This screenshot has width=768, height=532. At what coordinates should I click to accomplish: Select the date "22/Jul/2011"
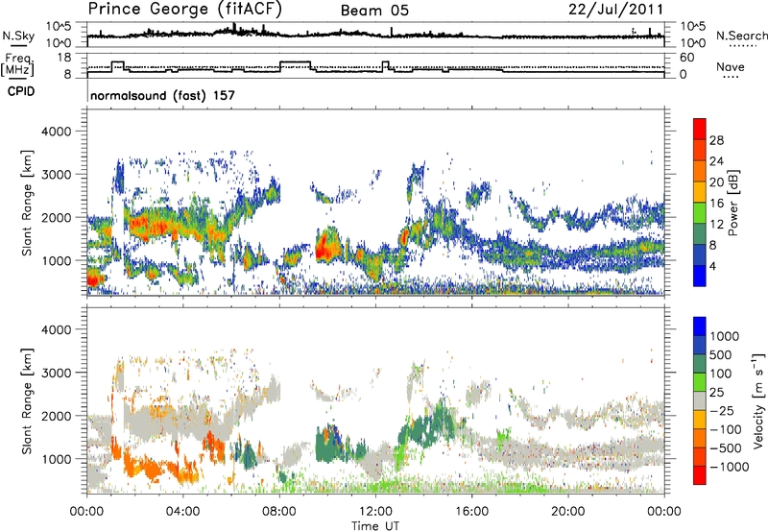(x=615, y=10)
